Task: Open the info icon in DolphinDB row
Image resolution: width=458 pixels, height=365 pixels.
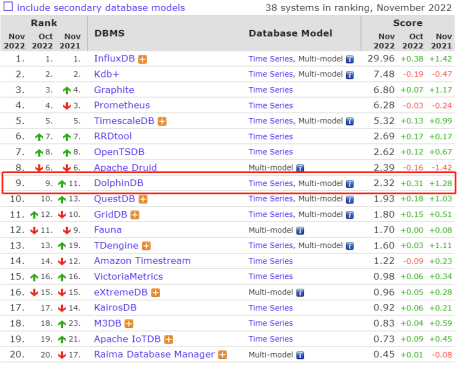Action: click(350, 184)
